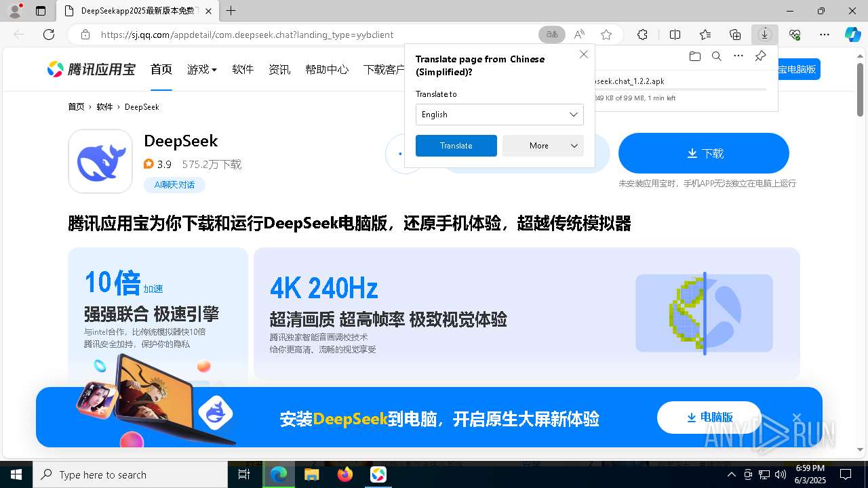Viewport: 868px width, 488px height.
Task: Launch Firefox from the taskbar
Action: (345, 474)
